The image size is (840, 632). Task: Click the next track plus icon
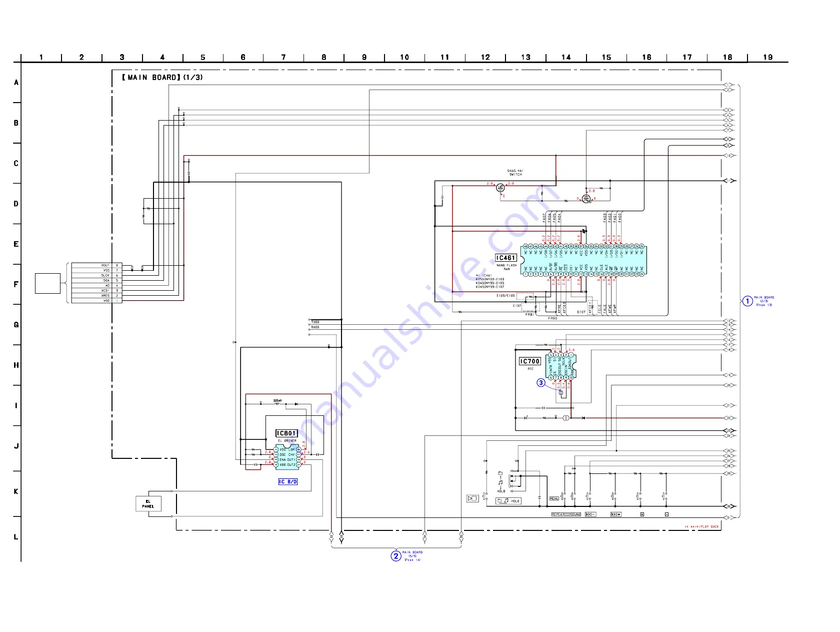616,514
